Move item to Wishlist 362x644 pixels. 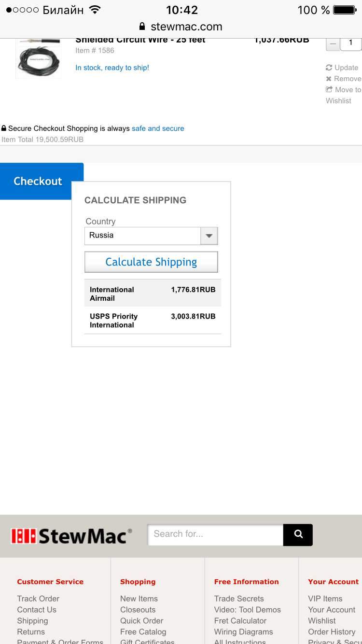pyautogui.click(x=343, y=95)
